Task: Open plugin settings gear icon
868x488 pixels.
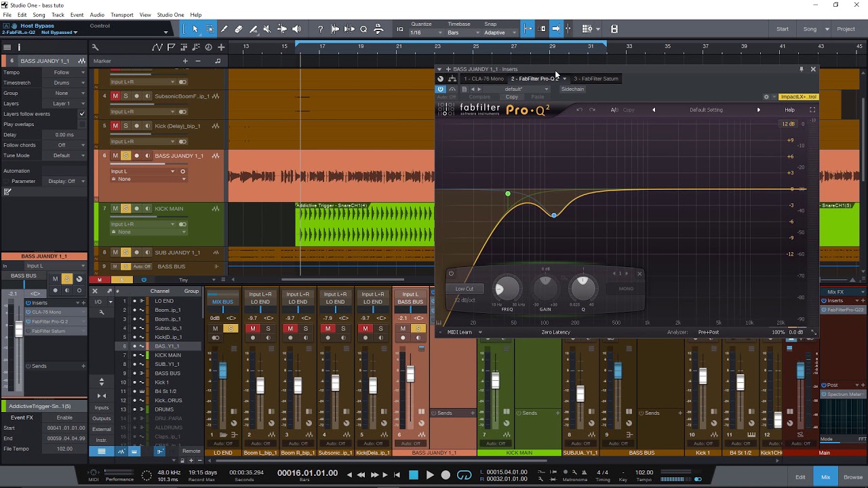Action: 766,97
